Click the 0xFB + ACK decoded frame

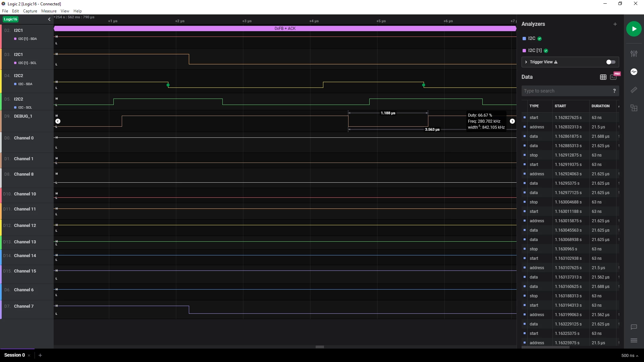pyautogui.click(x=285, y=28)
